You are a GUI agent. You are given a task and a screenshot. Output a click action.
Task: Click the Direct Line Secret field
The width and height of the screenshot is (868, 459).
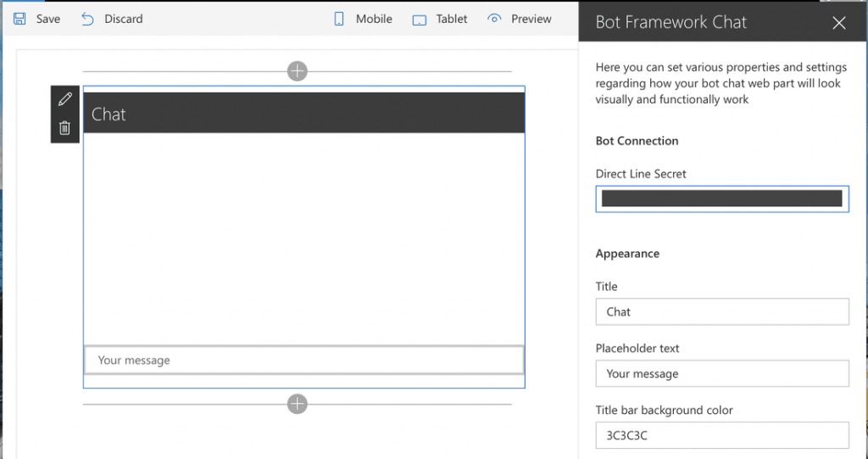coord(722,199)
